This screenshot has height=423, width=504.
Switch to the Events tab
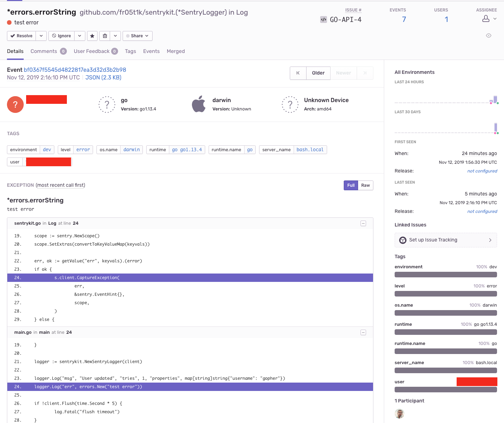tap(152, 51)
